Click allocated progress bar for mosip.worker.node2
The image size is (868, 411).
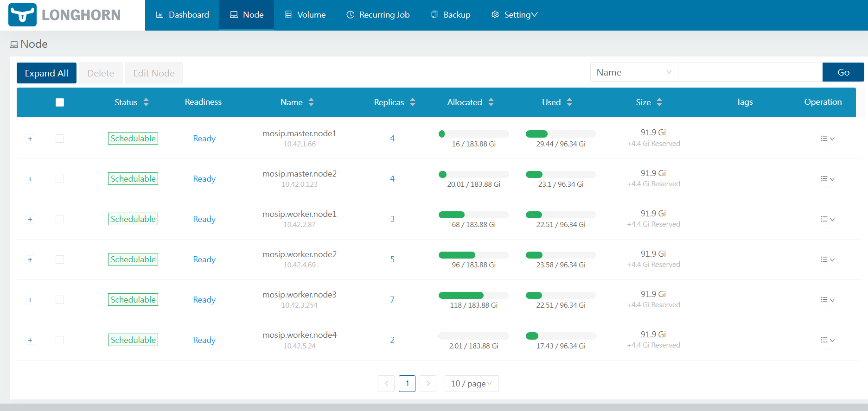tap(474, 255)
